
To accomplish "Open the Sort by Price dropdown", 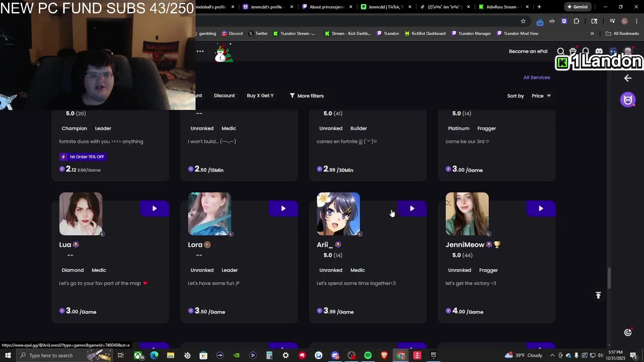I will point(541,96).
